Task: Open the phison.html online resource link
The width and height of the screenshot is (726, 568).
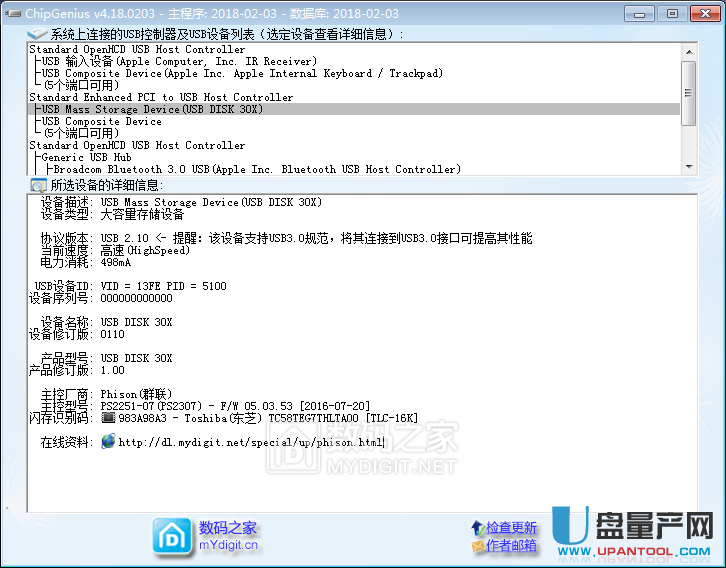Action: click(251, 442)
